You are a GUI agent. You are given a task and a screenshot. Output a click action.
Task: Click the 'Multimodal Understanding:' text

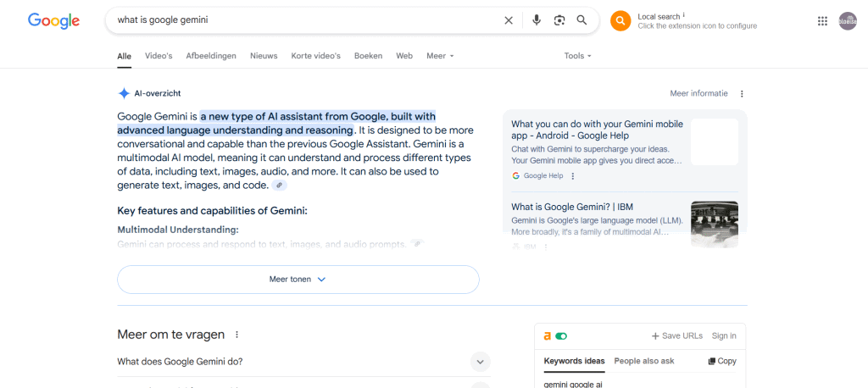[x=178, y=229]
